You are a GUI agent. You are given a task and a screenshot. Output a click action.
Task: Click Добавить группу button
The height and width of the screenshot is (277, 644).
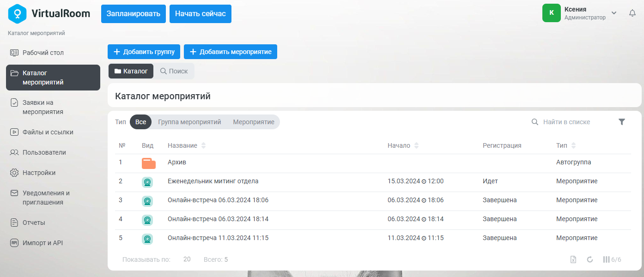144,52
